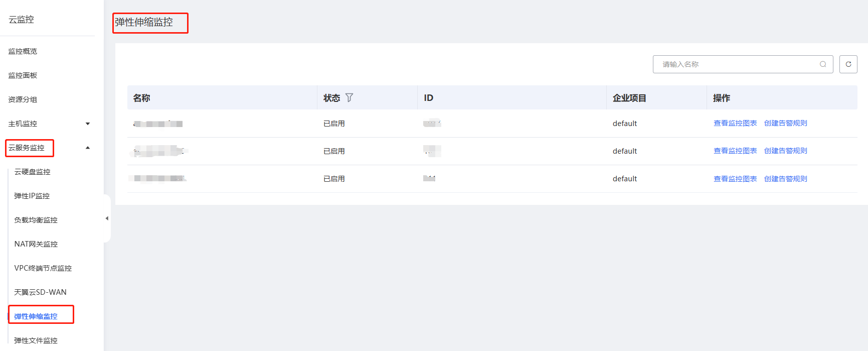Open NAT网关监控 submenu item

(x=36, y=244)
